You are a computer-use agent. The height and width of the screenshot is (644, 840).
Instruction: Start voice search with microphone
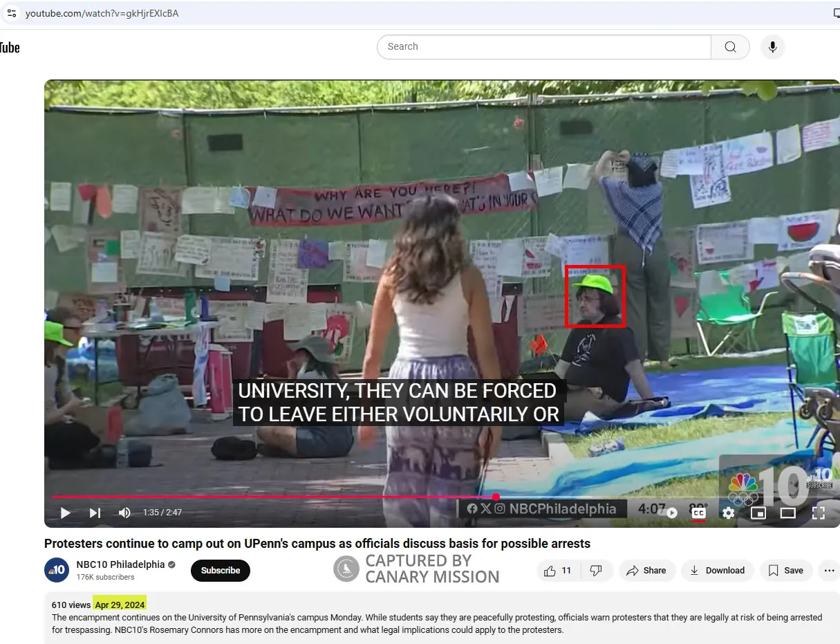click(773, 47)
